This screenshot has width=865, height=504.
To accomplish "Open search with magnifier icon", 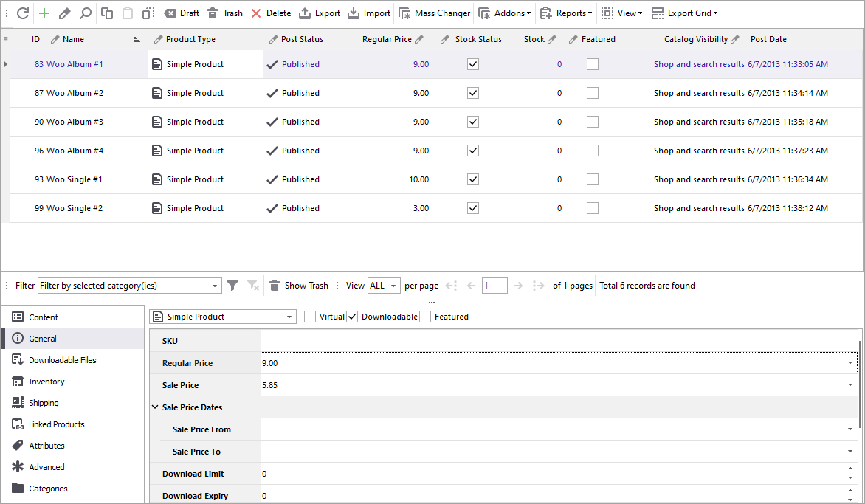I will (86, 13).
